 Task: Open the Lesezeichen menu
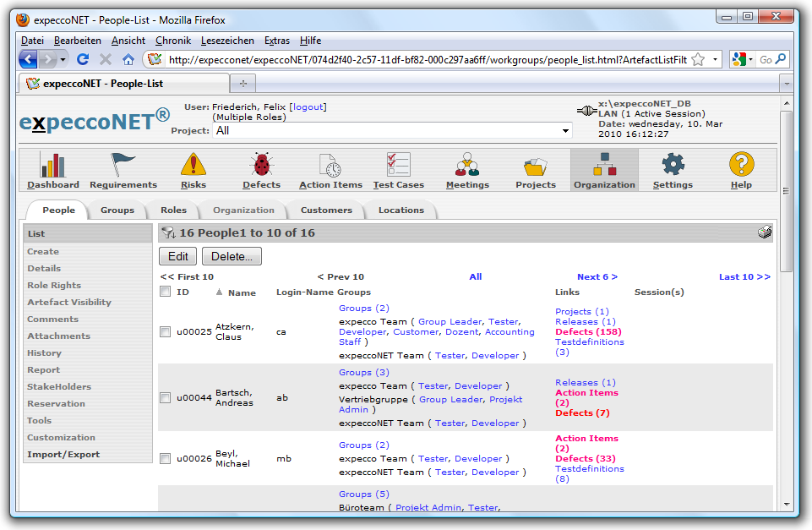227,41
